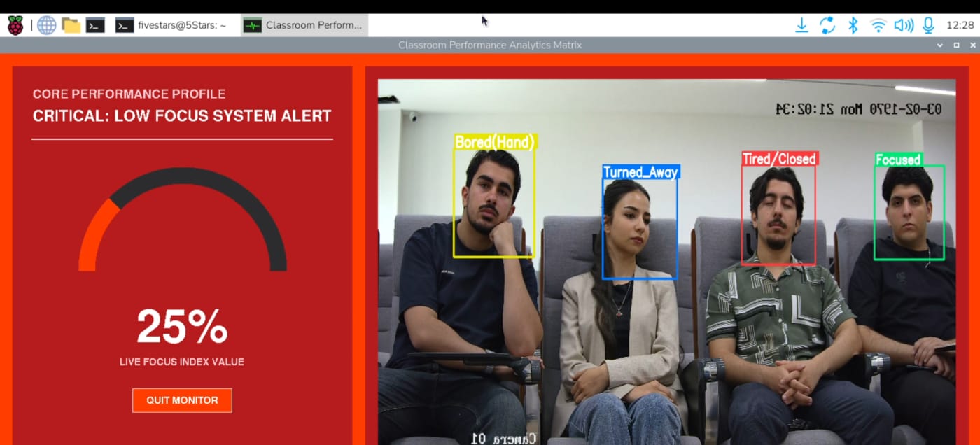Select the Focused detection label
The width and height of the screenshot is (980, 445).
pos(899,160)
